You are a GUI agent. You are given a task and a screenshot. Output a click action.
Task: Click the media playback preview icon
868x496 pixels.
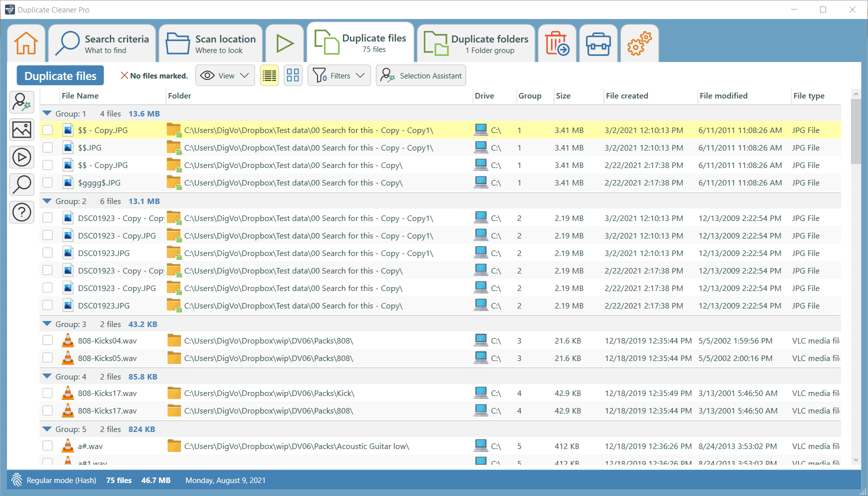point(21,157)
